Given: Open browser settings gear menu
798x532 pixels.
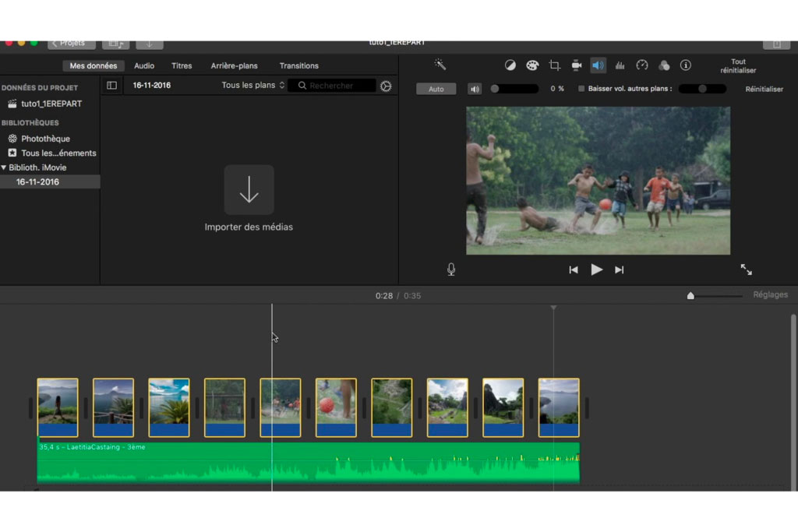Looking at the screenshot, I should pyautogui.click(x=386, y=86).
